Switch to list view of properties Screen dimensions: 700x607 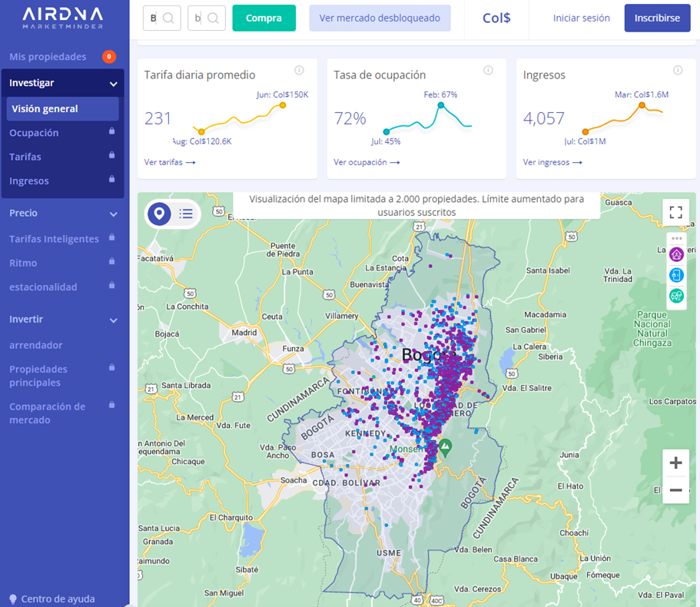186,214
